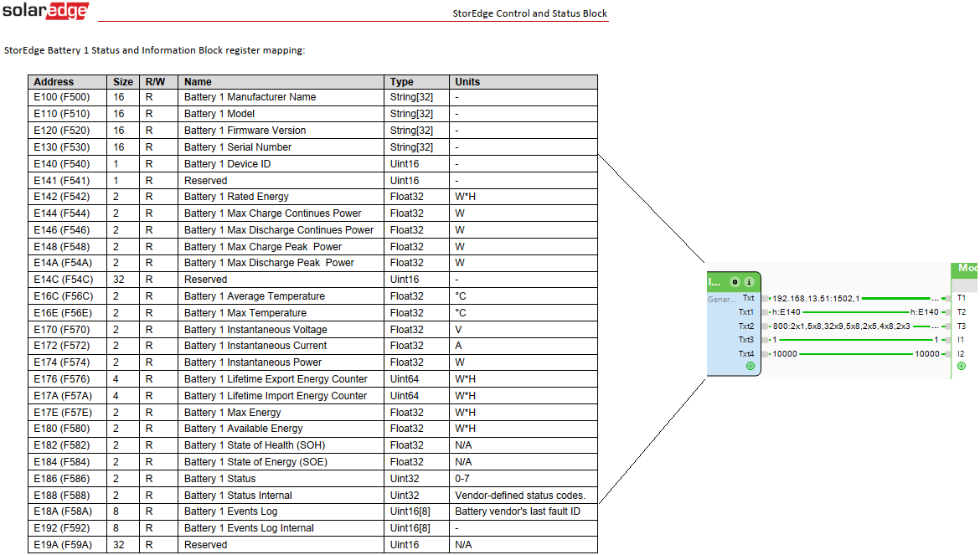Click the Txt4 output connector port

coord(765,354)
